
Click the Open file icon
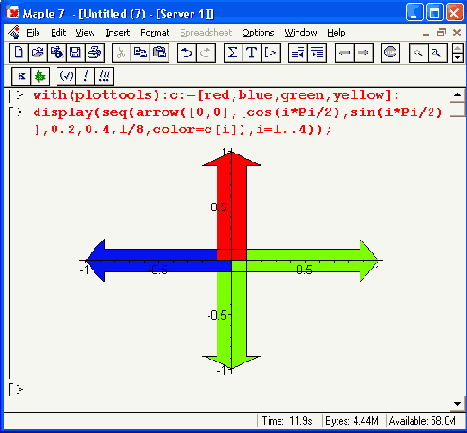38,53
